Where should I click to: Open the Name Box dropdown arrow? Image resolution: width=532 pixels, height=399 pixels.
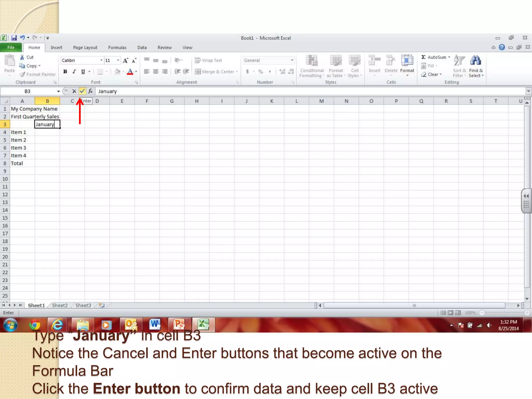point(58,91)
